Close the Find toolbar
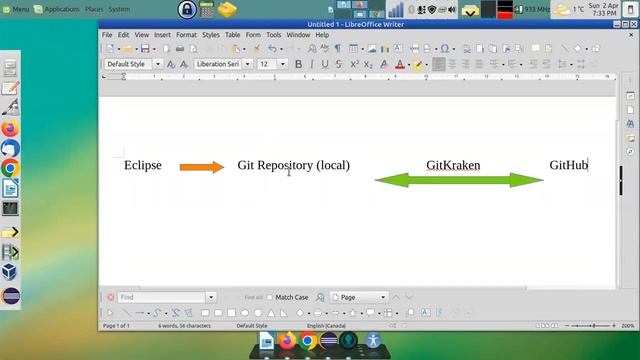This screenshot has width=640, height=360. click(111, 297)
